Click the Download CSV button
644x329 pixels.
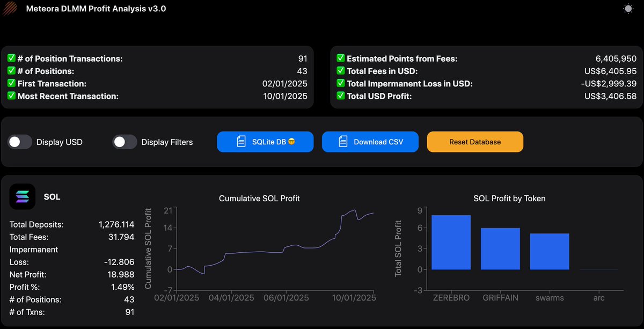point(370,142)
